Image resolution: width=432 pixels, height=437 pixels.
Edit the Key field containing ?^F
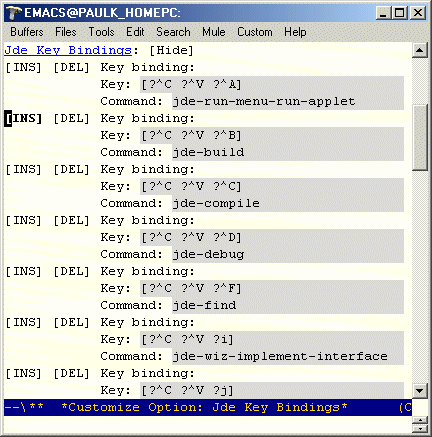coord(272,289)
